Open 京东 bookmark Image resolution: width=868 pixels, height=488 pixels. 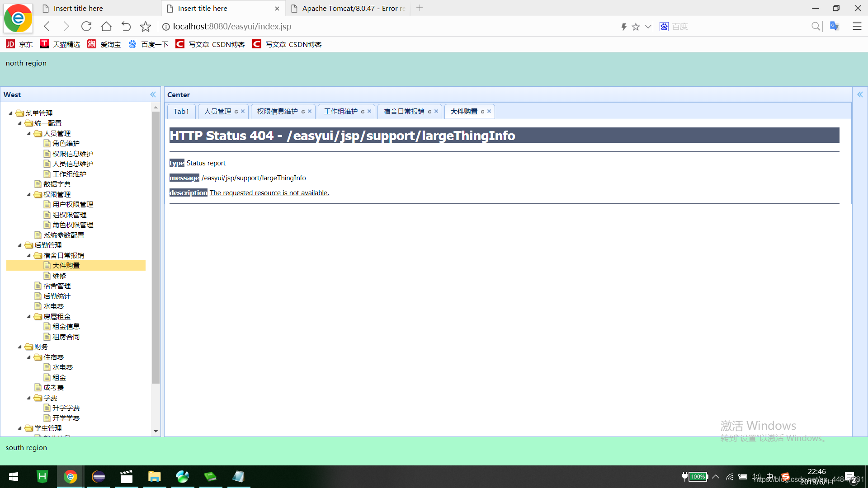click(19, 44)
